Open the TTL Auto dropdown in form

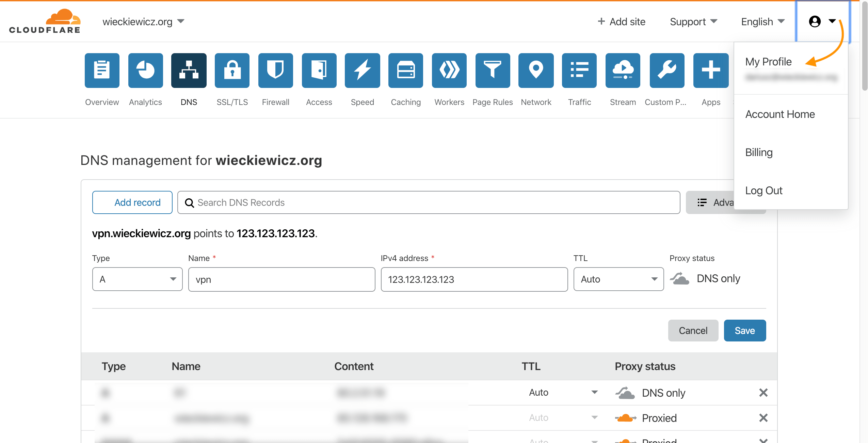[618, 279]
